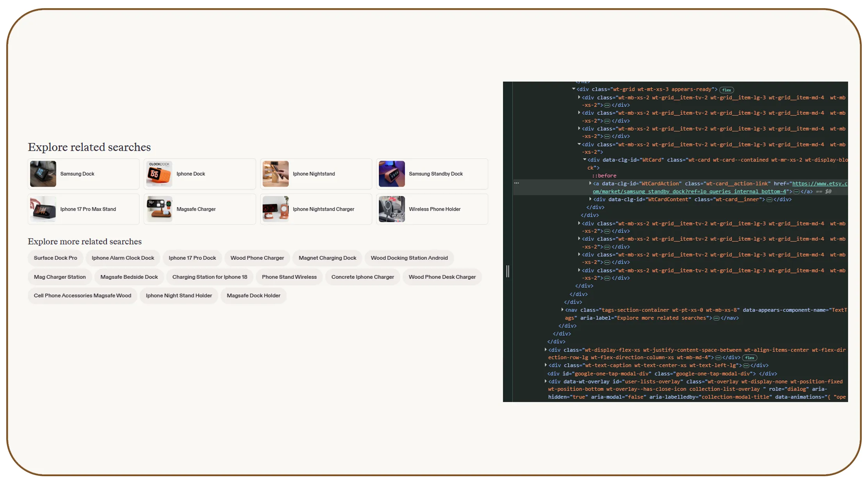Open the Wood Phone Charger tag
Image resolution: width=868 pixels, height=484 pixels.
pos(257,258)
